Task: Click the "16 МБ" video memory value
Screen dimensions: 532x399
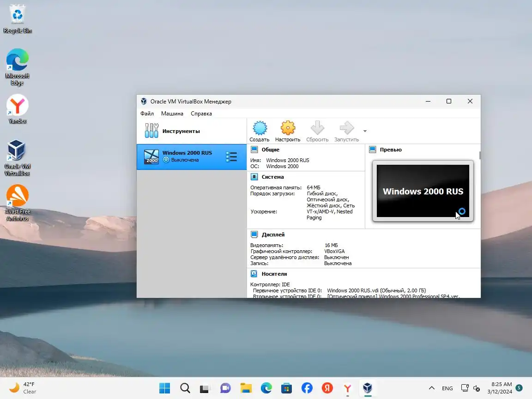Action: pos(331,245)
